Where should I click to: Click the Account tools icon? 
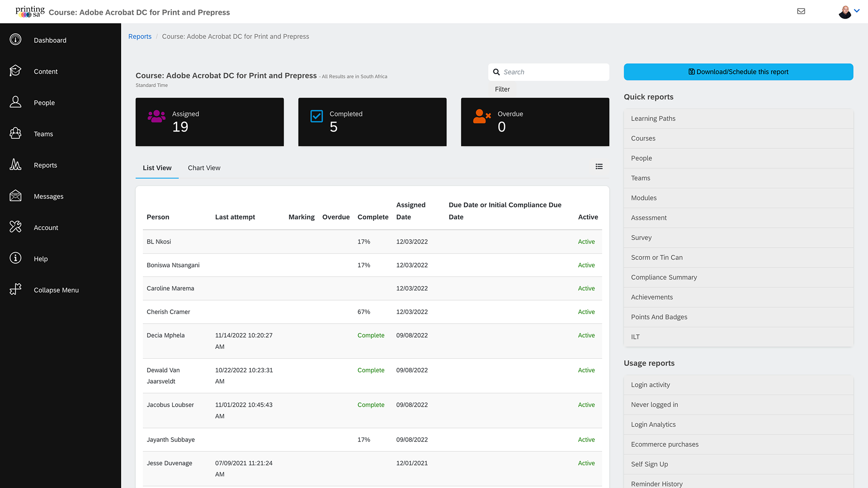point(15,227)
